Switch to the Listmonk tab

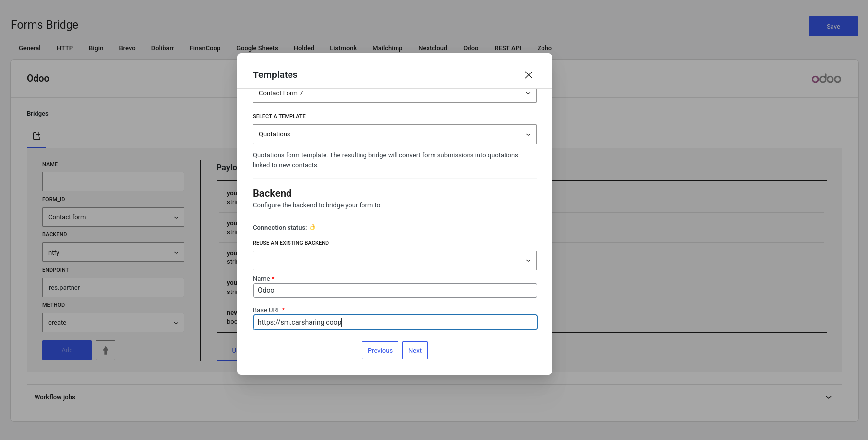[x=343, y=48]
